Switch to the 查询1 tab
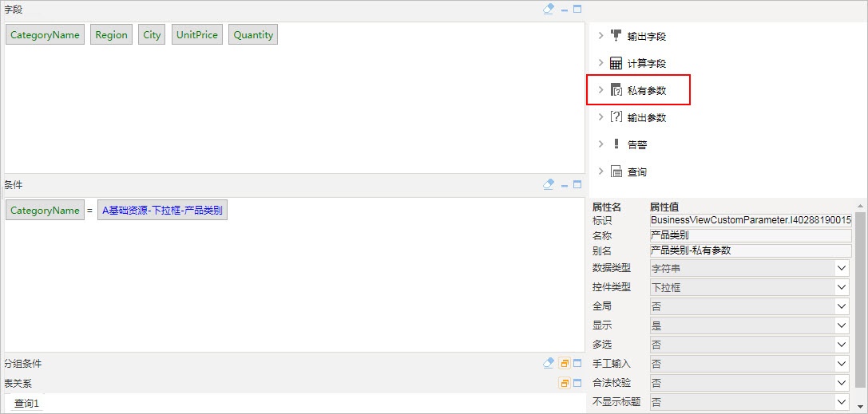868x414 pixels. [26, 404]
